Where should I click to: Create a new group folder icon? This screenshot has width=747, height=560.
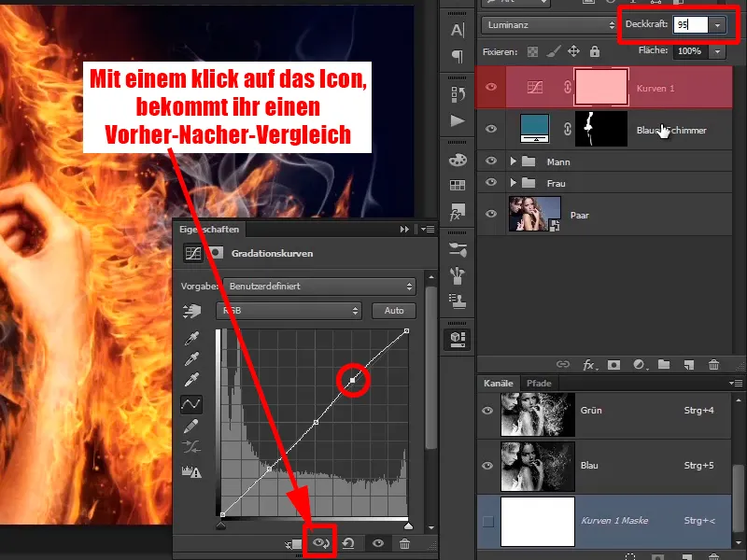(664, 364)
